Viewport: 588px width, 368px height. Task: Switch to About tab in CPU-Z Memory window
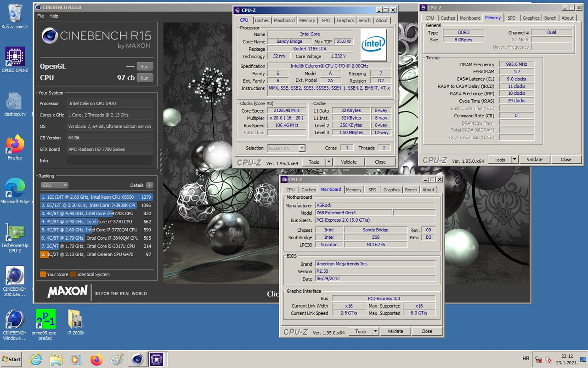point(568,18)
